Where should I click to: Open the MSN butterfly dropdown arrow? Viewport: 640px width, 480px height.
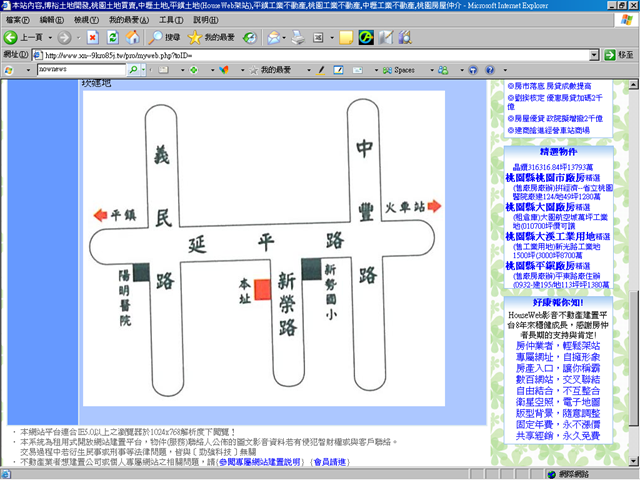coord(242,70)
